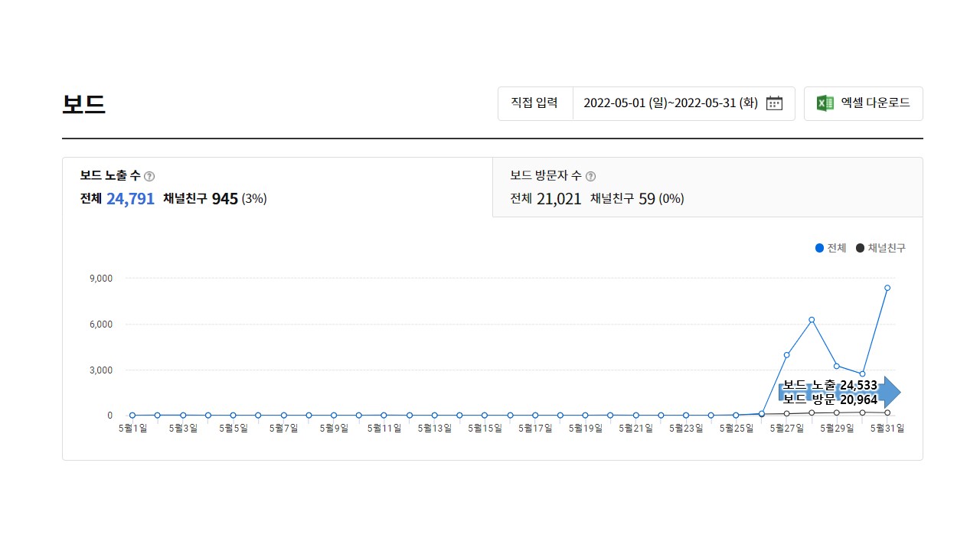The image size is (980, 551).
Task: Toggle the dark 채널친구 legend series
Action: [x=880, y=248]
